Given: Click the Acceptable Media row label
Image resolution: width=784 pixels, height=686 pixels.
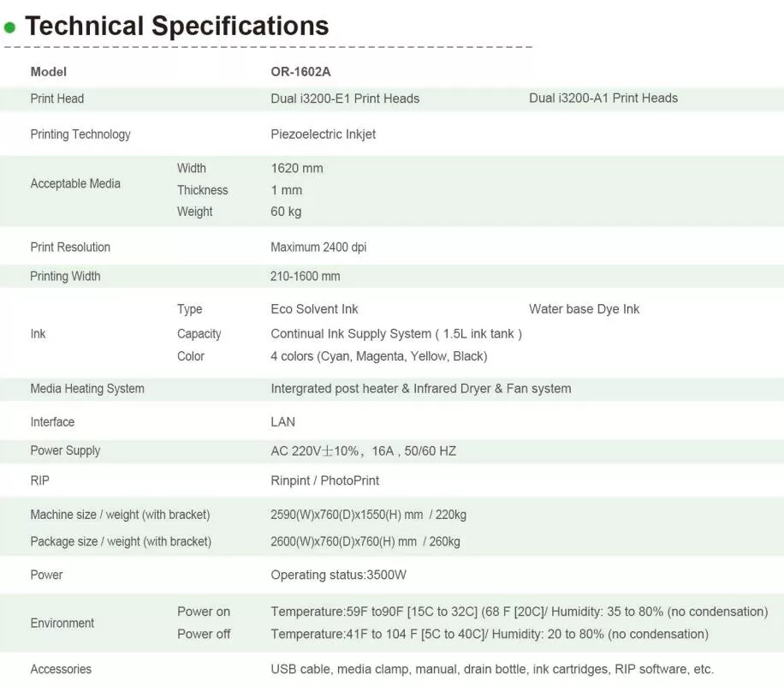Looking at the screenshot, I should [x=75, y=183].
